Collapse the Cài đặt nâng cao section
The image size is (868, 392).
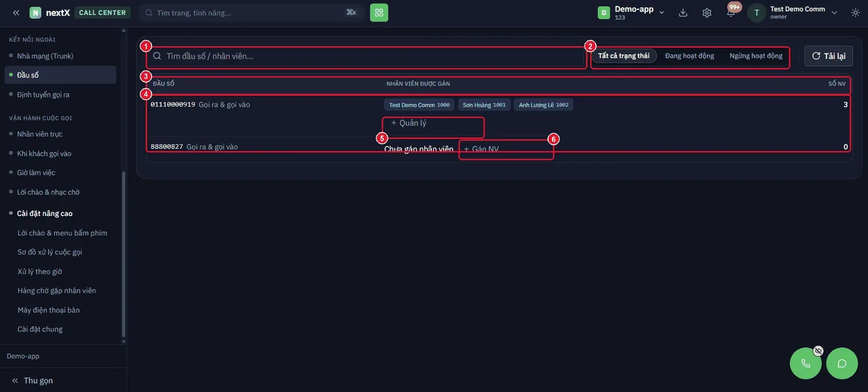(45, 214)
